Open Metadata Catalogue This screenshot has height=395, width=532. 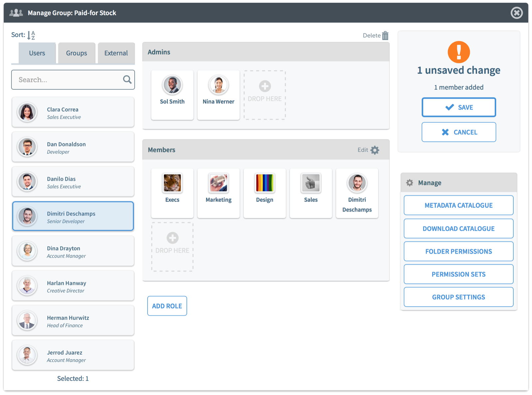[459, 205]
